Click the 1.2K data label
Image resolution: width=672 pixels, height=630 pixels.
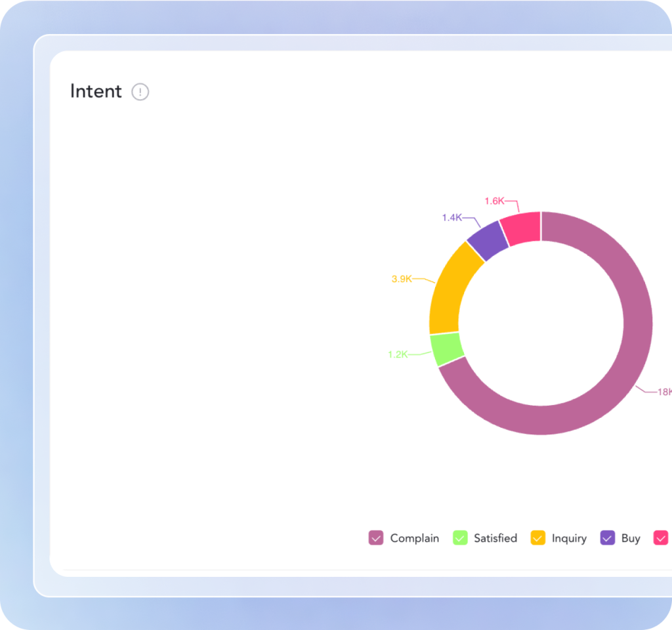coord(398,354)
